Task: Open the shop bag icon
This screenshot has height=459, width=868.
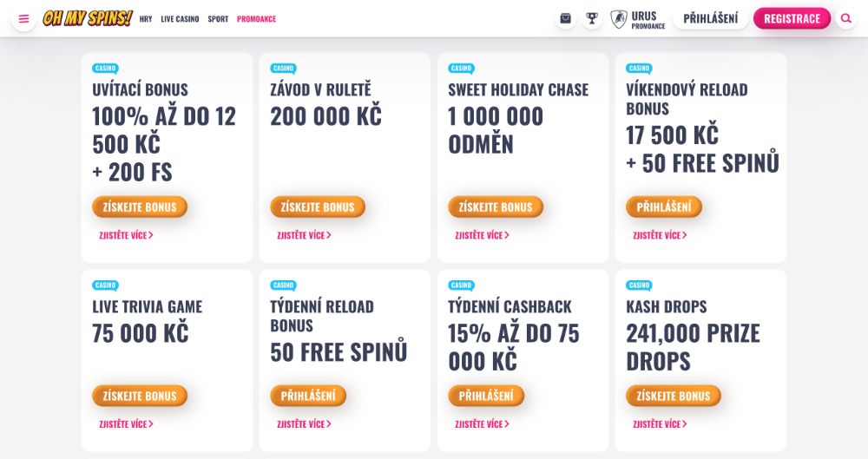Action: [566, 18]
